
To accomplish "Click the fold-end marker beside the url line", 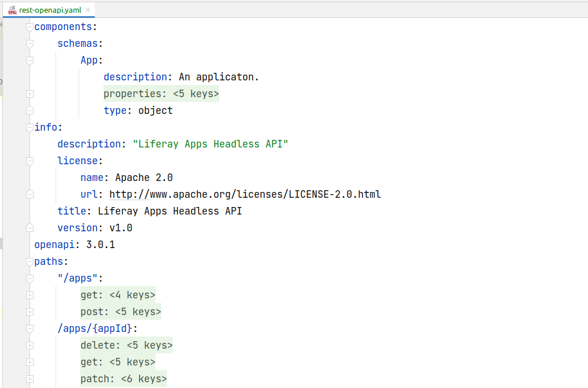I will (29, 194).
